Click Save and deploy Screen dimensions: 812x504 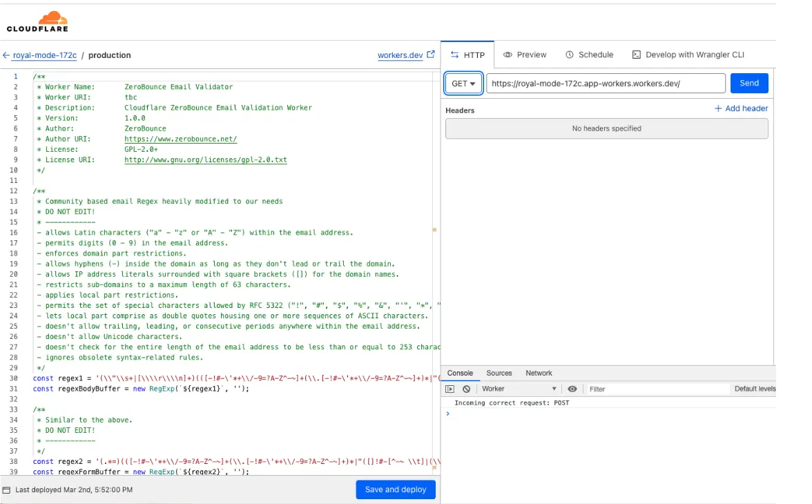(396, 490)
